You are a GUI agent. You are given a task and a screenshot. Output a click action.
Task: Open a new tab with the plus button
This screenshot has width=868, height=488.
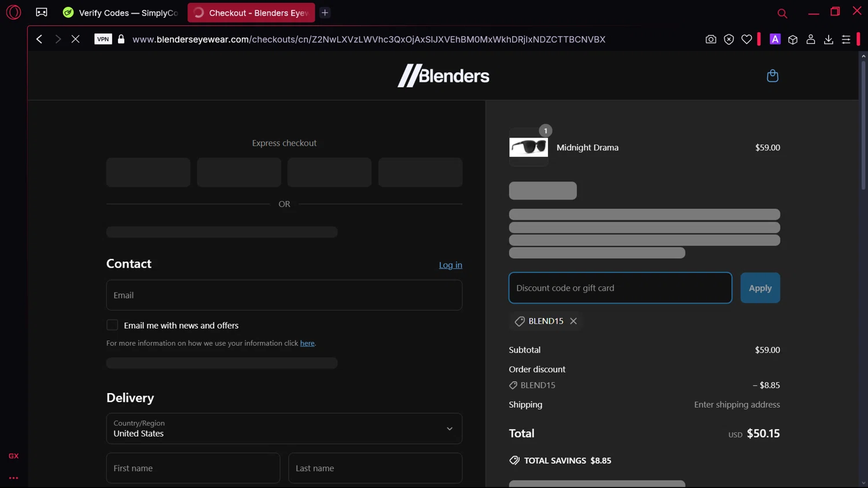tap(325, 13)
